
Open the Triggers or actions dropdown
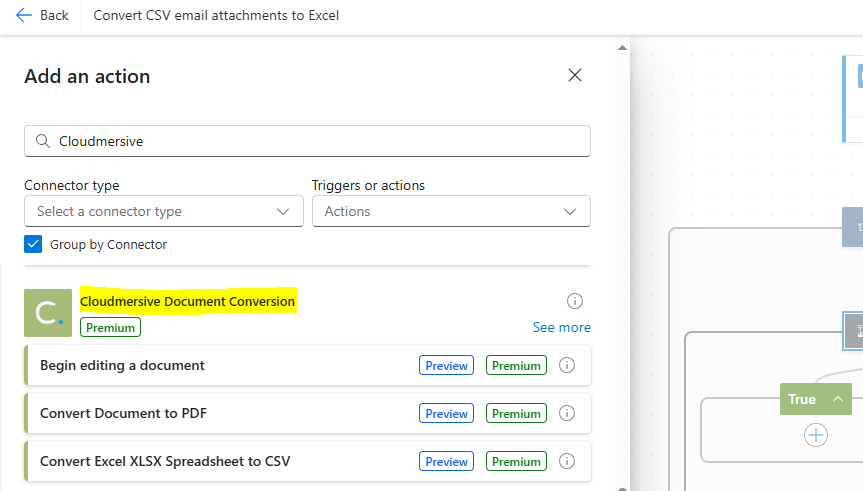(x=451, y=211)
